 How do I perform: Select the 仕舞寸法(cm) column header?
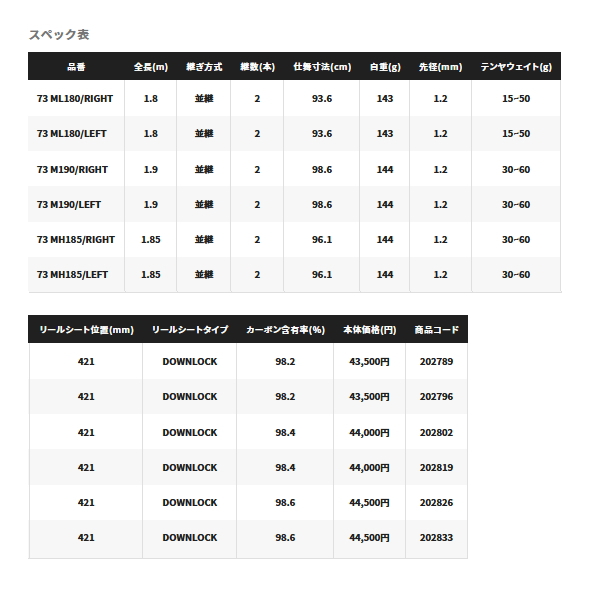(x=322, y=67)
